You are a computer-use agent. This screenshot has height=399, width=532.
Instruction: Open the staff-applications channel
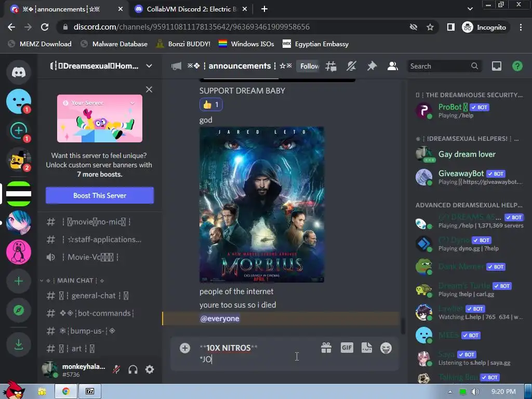(x=99, y=240)
